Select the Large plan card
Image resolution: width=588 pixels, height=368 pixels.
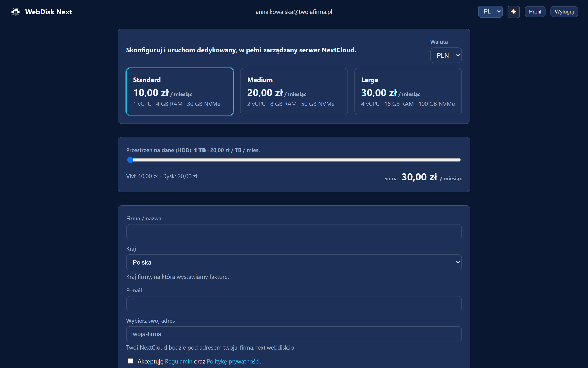coord(408,92)
